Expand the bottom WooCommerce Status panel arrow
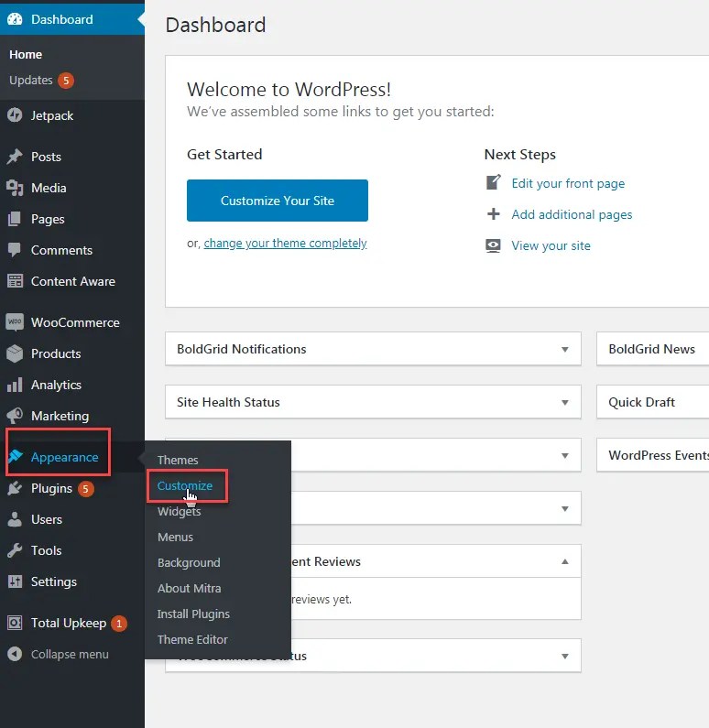Image resolution: width=709 pixels, height=728 pixels. (565, 656)
